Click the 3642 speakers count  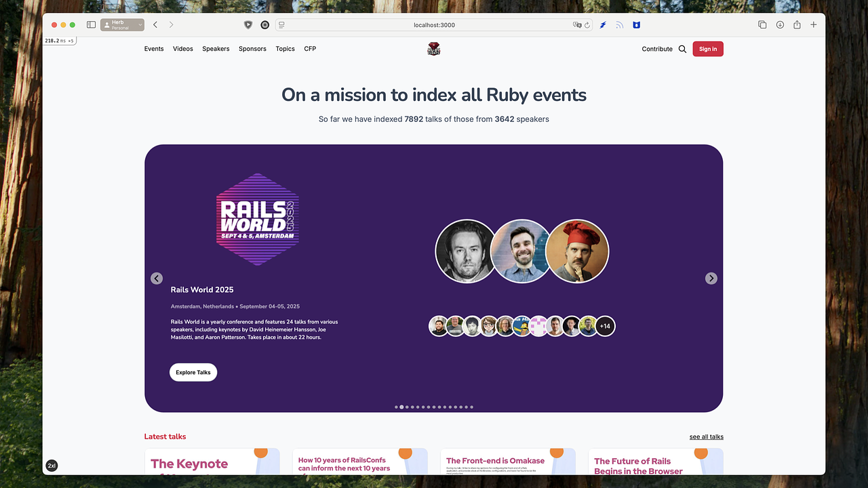pyautogui.click(x=505, y=119)
